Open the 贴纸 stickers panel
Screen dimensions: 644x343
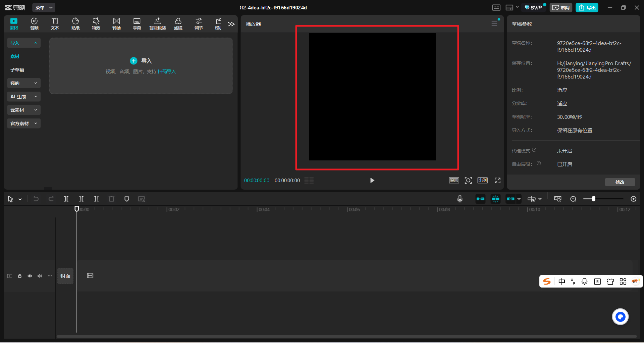pyautogui.click(x=75, y=24)
